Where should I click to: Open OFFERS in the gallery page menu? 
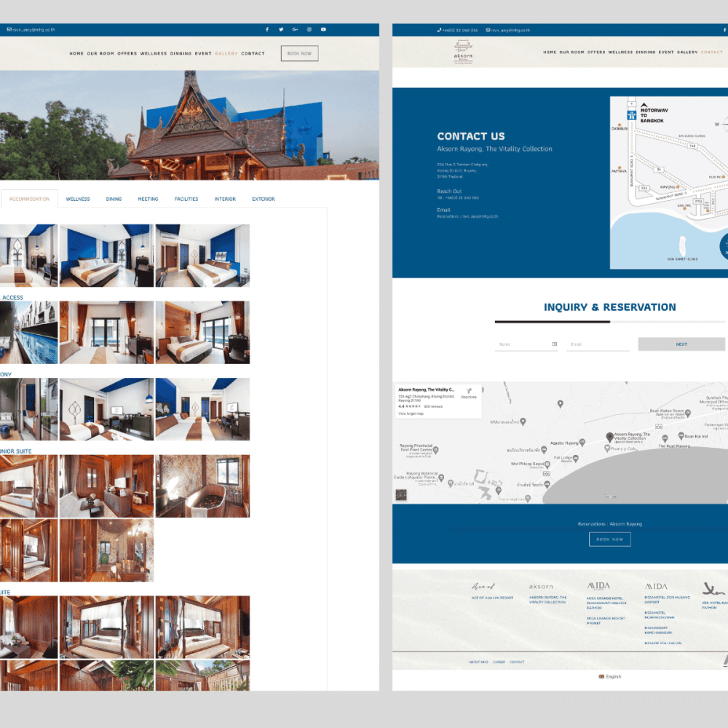127,53
